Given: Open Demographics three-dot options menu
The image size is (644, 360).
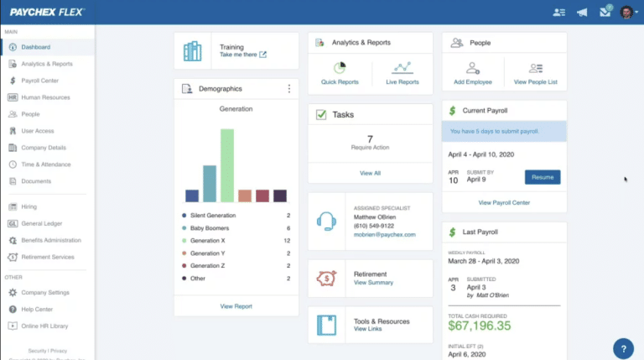Looking at the screenshot, I should point(289,89).
